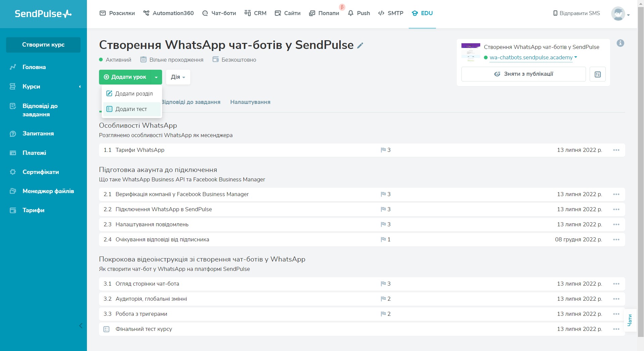
Task: Open more options for lesson 2.3 Налаштування повідомлень
Action: point(616,224)
